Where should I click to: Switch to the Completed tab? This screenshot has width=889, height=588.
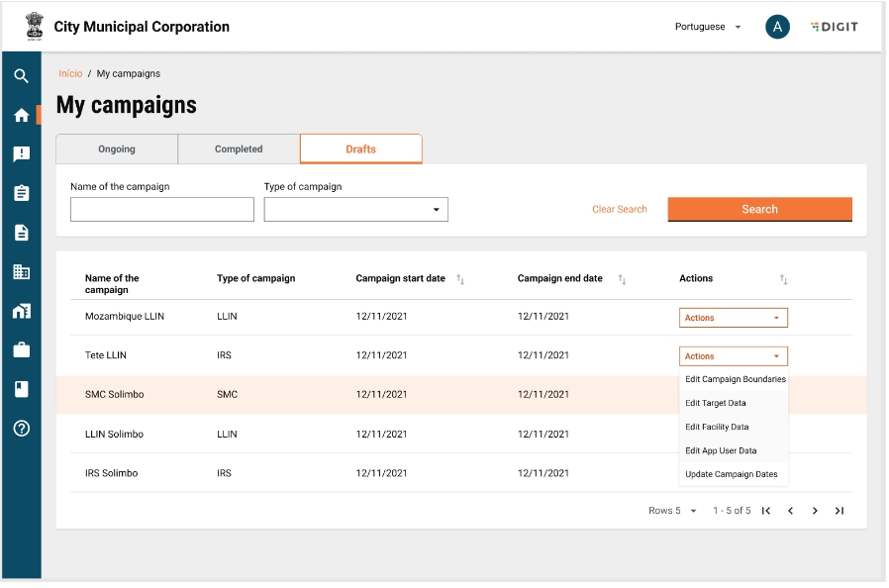pos(239,149)
